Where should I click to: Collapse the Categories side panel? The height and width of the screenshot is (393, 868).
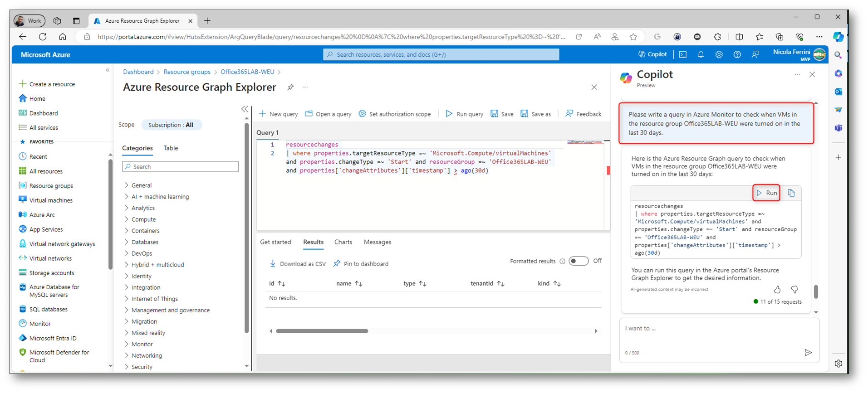245,109
